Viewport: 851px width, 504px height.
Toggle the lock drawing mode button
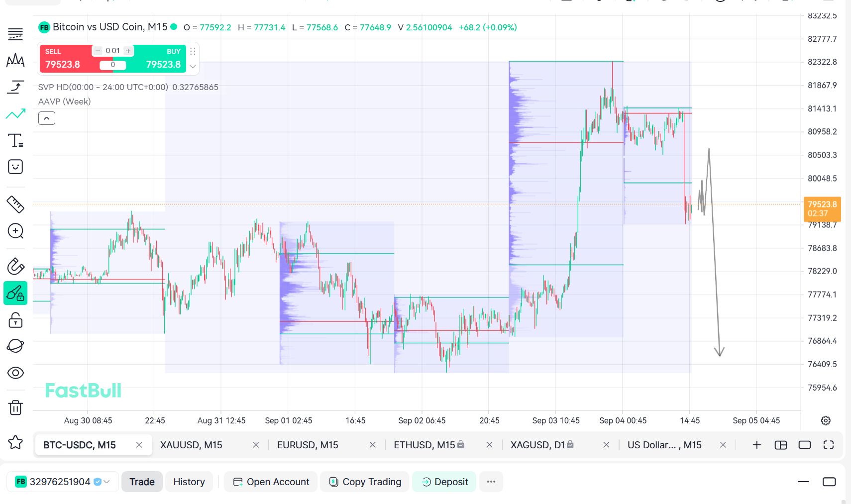[x=15, y=293]
